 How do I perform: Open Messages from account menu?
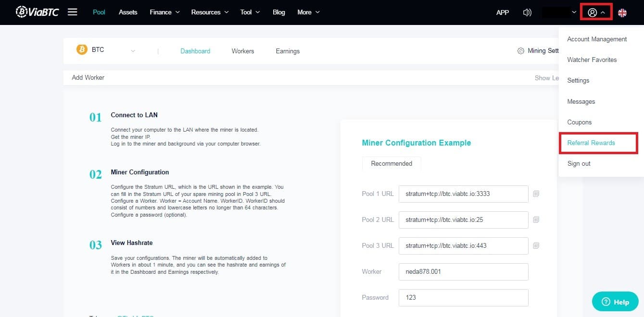point(581,101)
